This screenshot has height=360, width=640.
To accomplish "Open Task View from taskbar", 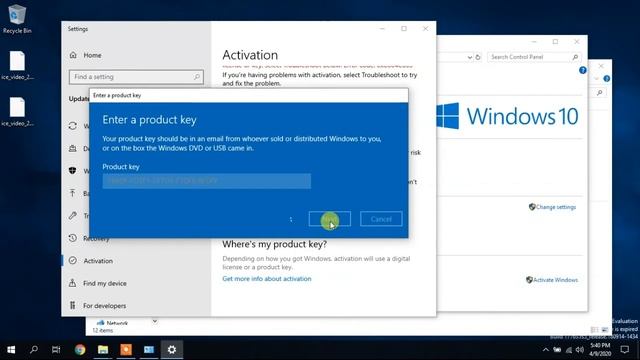I will pos(56,350).
